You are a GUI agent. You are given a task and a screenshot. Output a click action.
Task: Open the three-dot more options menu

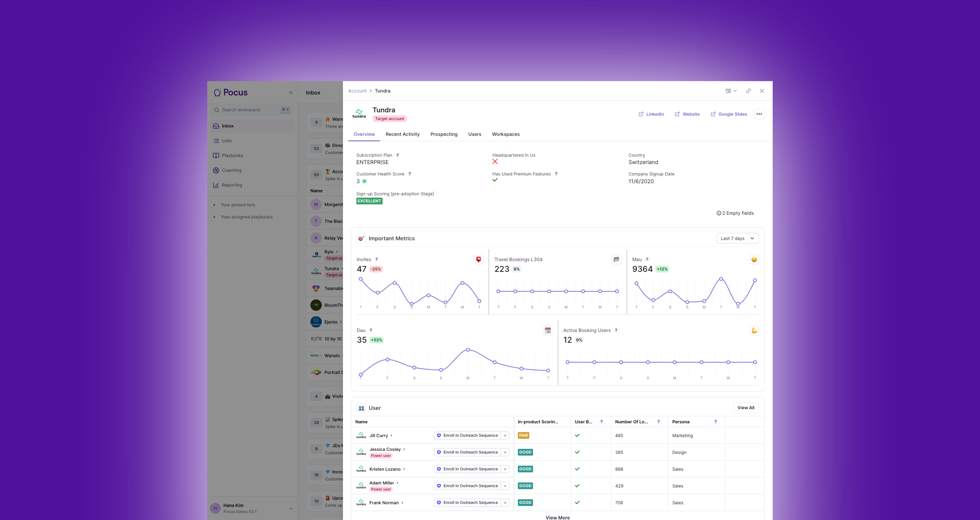click(759, 114)
